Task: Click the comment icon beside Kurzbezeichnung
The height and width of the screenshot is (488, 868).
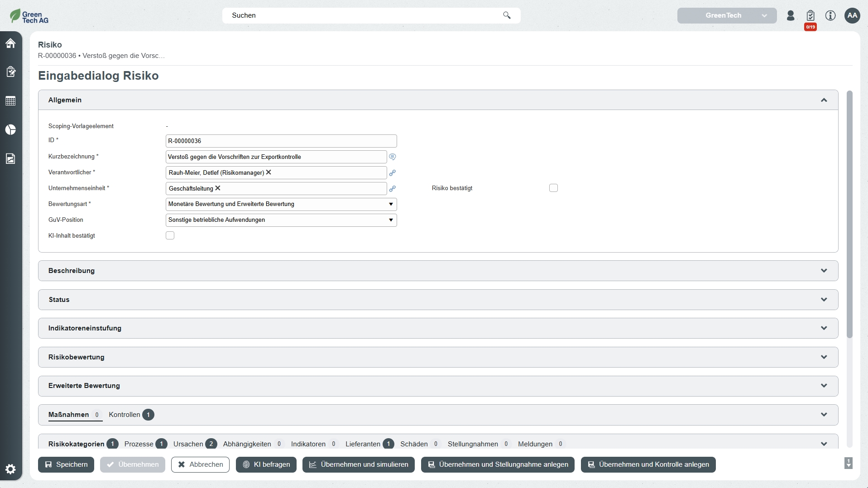Action: click(x=393, y=157)
